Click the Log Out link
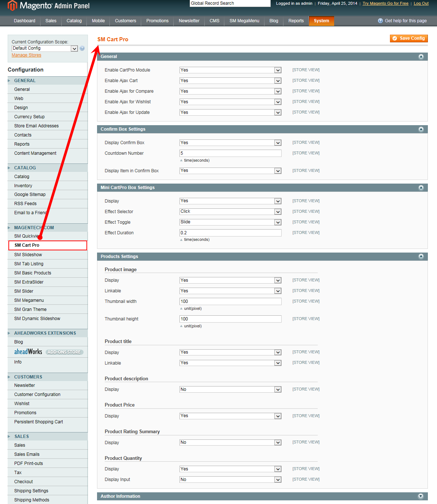 pos(421,3)
